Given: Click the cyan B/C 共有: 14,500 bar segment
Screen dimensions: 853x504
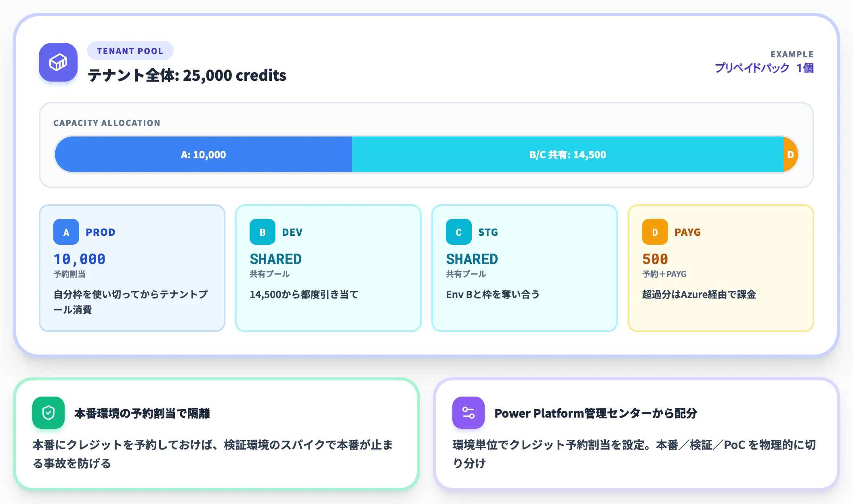Looking at the screenshot, I should pos(567,154).
